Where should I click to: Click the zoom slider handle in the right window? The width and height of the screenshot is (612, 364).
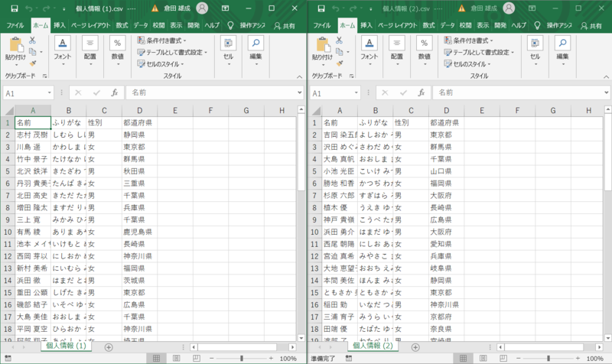[x=549, y=358]
